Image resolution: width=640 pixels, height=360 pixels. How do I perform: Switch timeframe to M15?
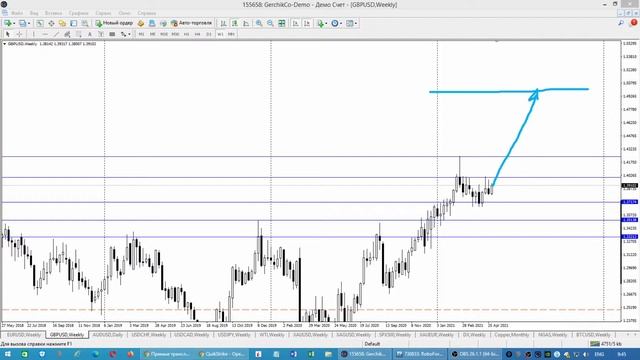[164, 34]
